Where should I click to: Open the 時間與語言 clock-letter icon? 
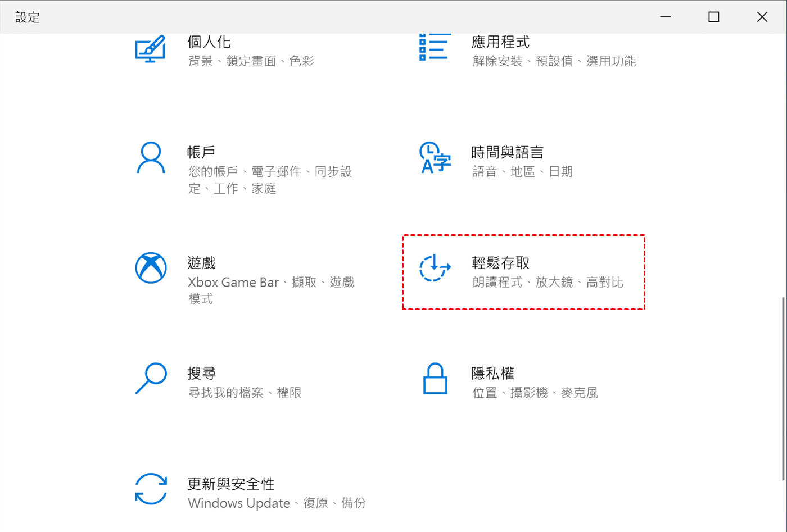435,157
